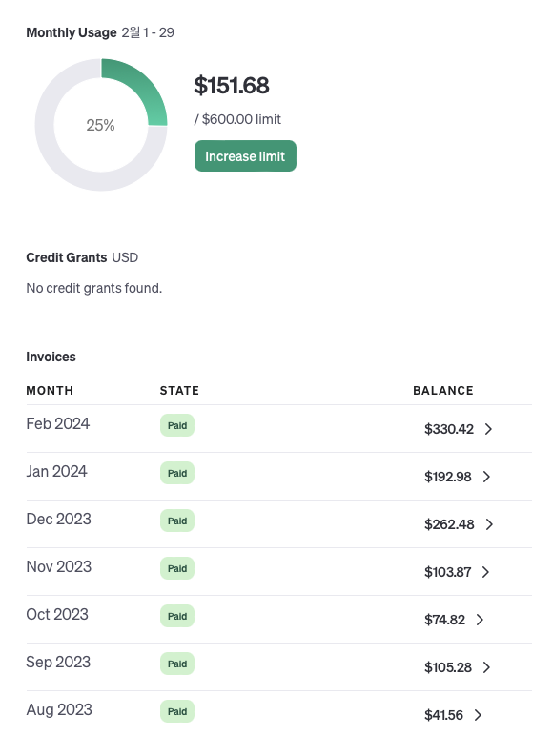
Task: Click the Increase limit button
Action: pyautogui.click(x=245, y=155)
